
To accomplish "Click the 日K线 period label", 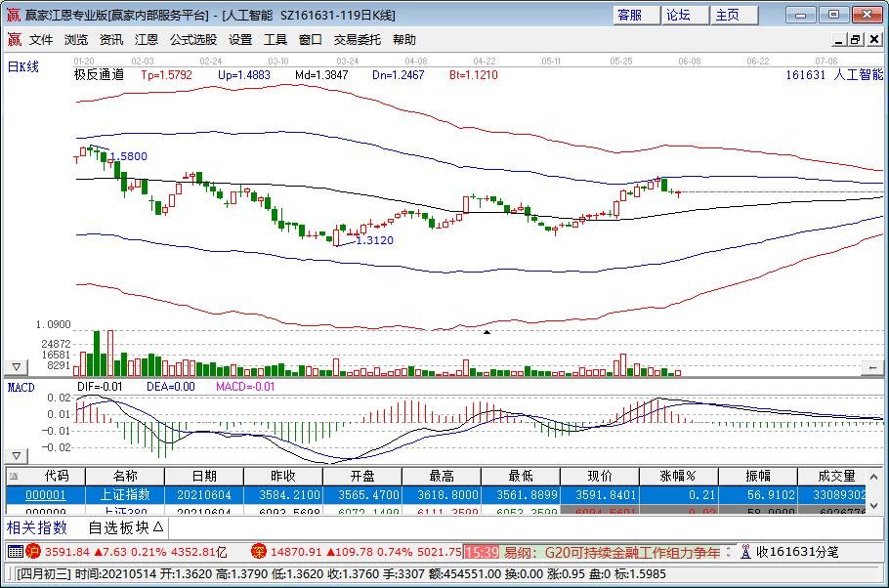I will coord(23,67).
